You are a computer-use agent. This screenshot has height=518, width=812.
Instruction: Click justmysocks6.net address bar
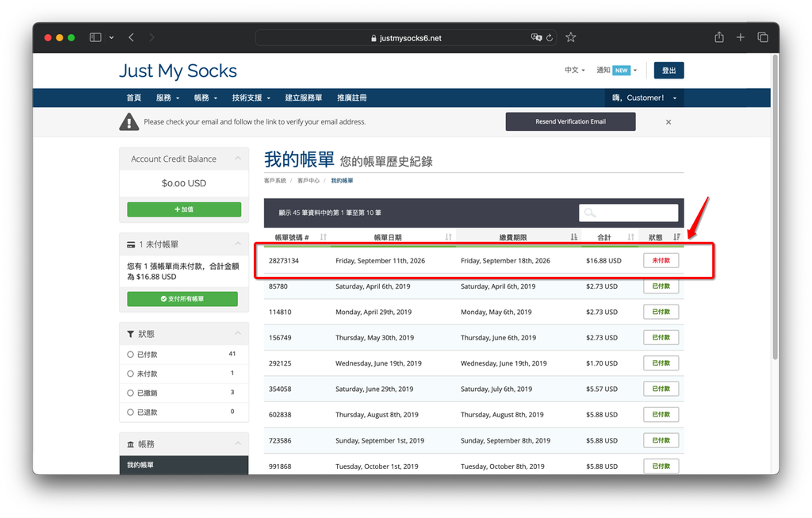(405, 38)
